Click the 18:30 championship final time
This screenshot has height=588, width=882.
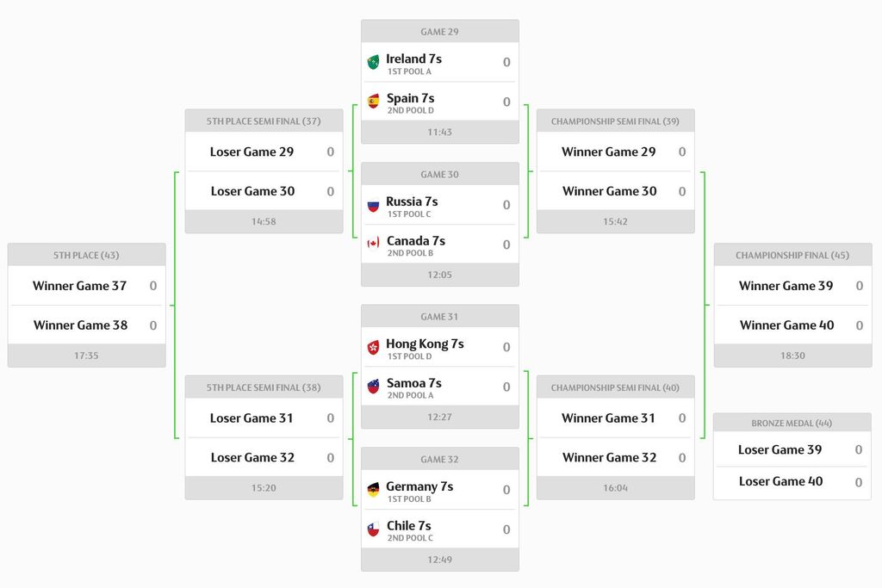(x=792, y=356)
